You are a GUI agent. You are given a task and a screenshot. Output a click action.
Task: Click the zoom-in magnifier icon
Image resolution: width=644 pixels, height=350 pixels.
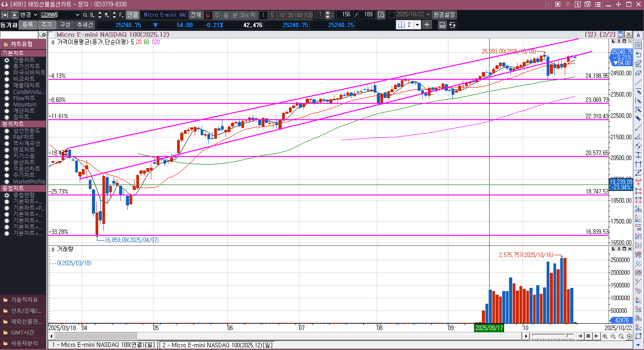tap(605, 336)
